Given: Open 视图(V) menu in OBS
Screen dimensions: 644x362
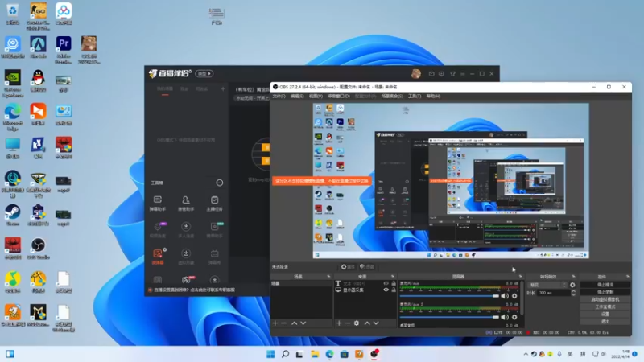Looking at the screenshot, I should click(316, 96).
